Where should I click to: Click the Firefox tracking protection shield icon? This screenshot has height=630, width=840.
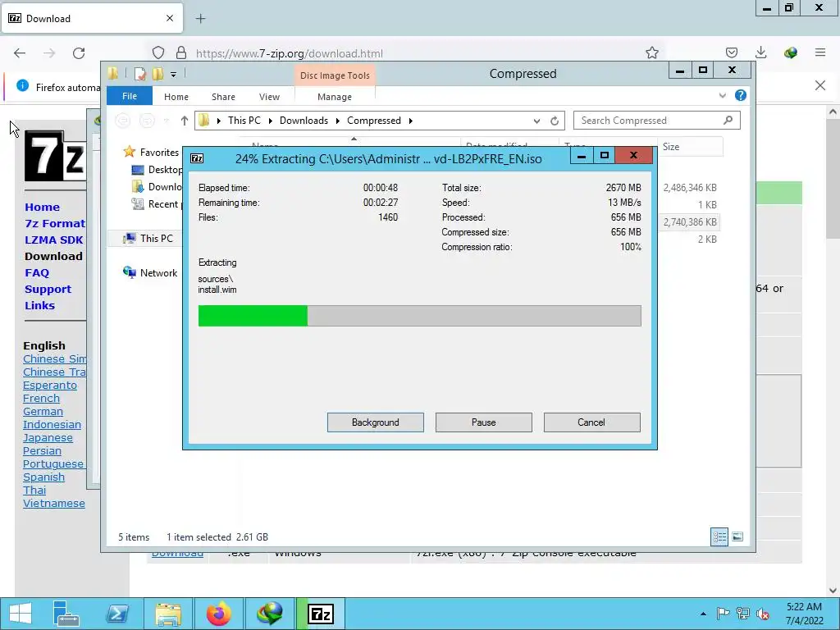pyautogui.click(x=158, y=52)
